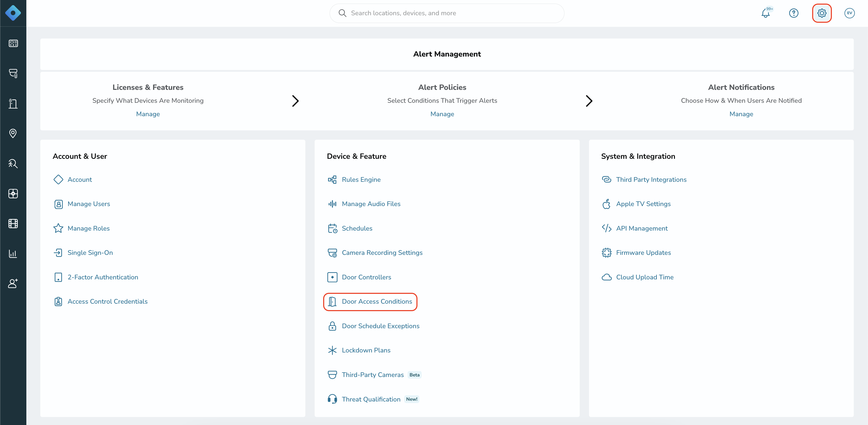Image resolution: width=868 pixels, height=425 pixels.
Task: Click the Manage Audio Files waveform icon
Action: (x=332, y=204)
